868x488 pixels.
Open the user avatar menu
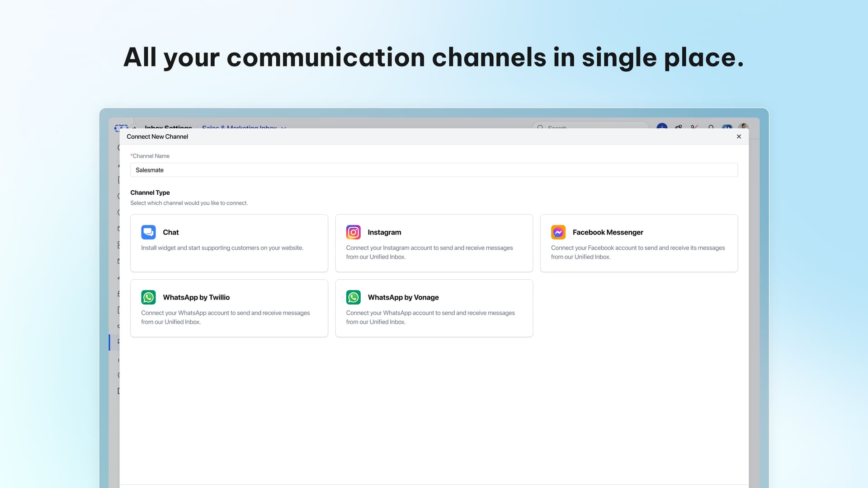[743, 126]
